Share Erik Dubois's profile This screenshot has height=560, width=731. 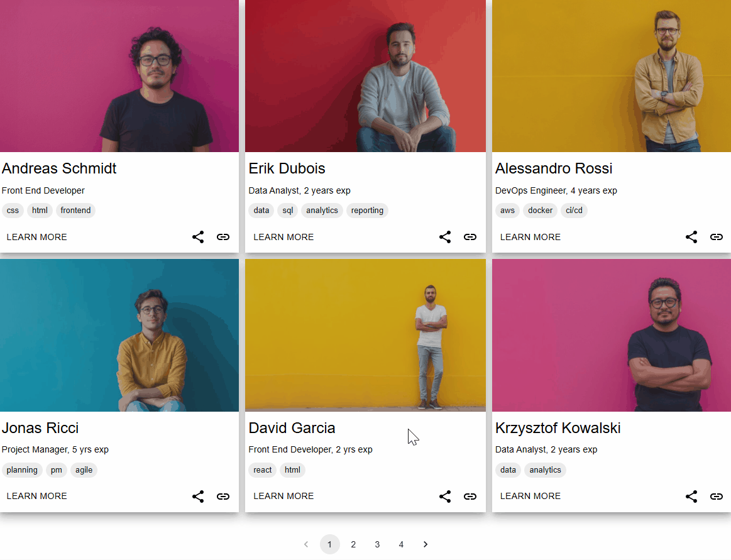coord(445,237)
